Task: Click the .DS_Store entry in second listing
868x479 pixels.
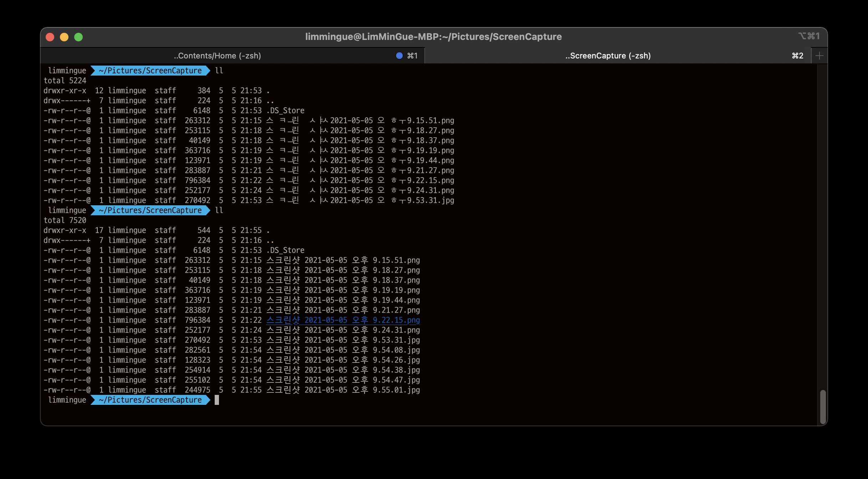Action: coord(285,250)
